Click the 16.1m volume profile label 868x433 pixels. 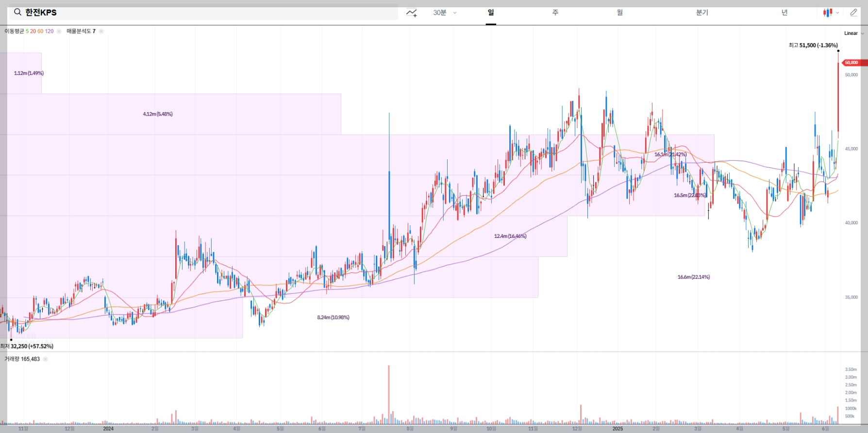tap(670, 154)
